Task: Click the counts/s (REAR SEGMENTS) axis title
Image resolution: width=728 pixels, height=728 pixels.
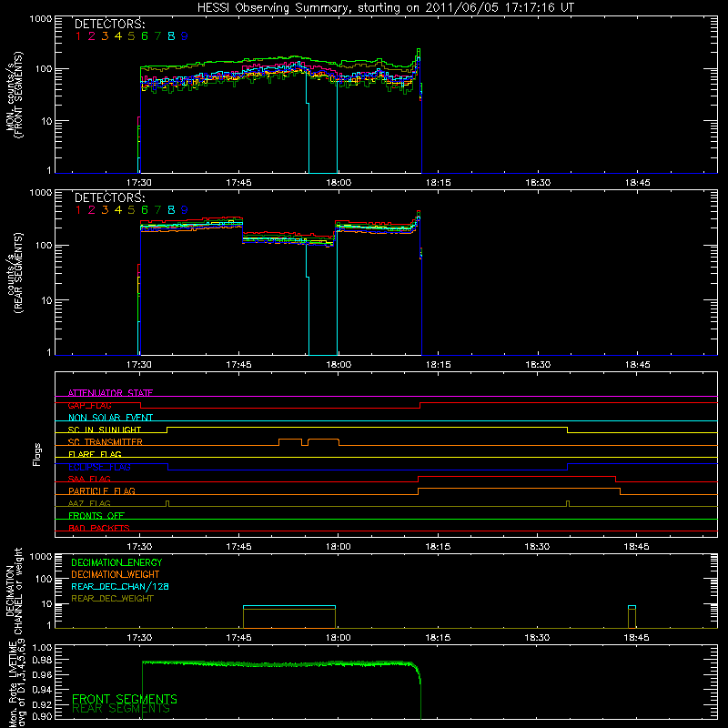Action: tap(15, 273)
